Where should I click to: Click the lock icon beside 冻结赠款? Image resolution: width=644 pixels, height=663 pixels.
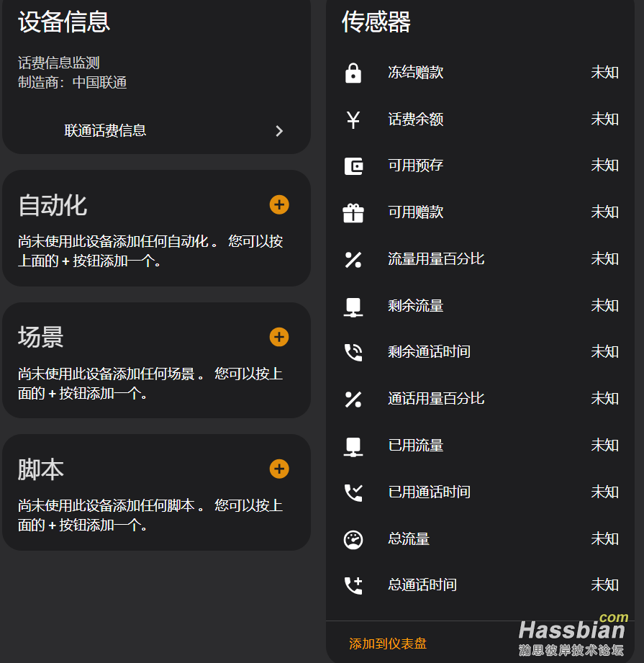353,73
